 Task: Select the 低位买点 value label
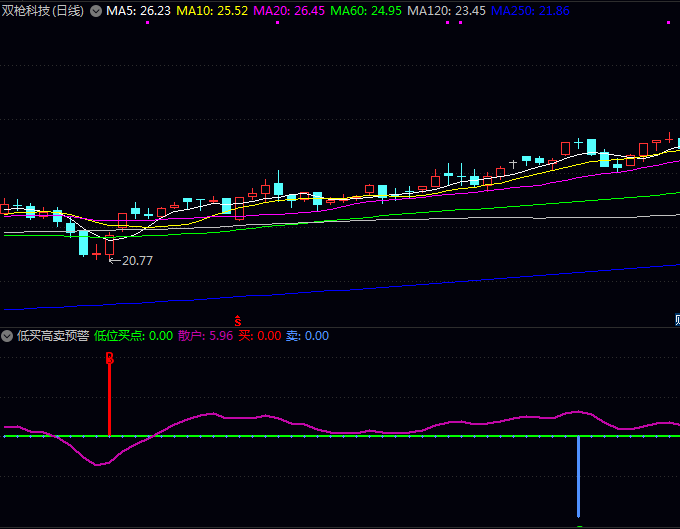tap(133, 336)
